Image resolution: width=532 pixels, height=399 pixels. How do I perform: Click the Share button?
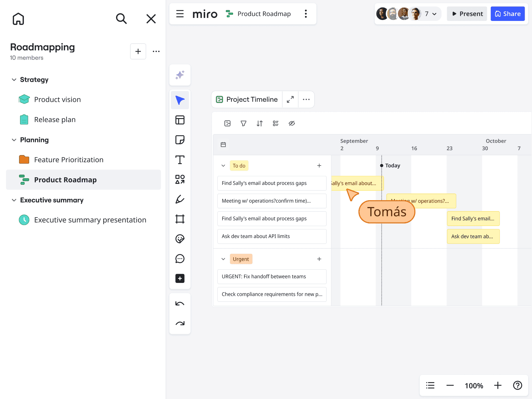coord(507,14)
